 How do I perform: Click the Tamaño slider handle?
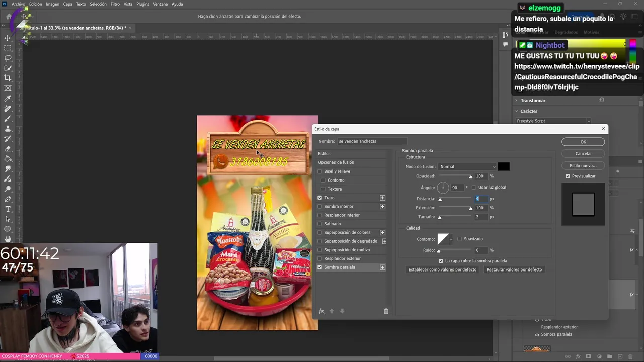440,218
